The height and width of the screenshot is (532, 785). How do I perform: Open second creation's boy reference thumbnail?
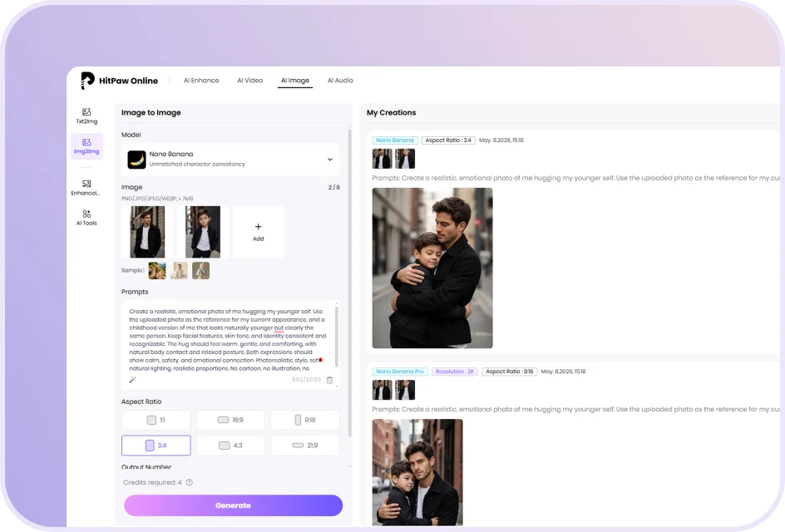405,391
